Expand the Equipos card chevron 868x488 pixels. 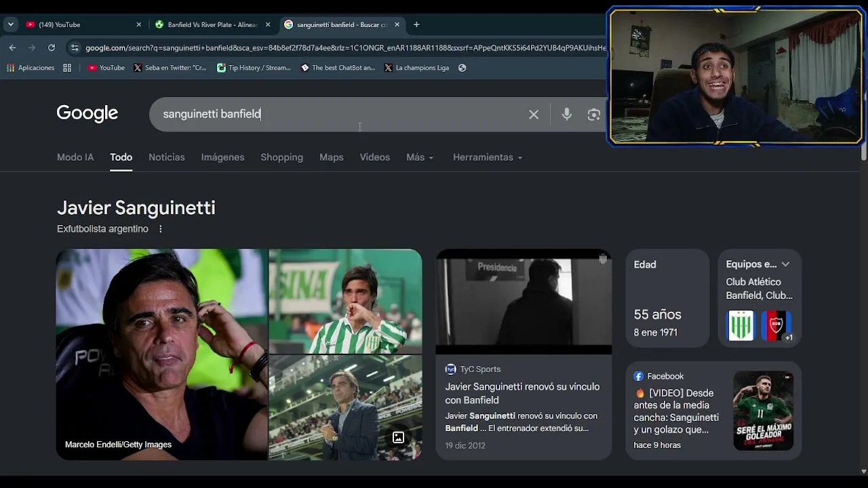pos(785,264)
